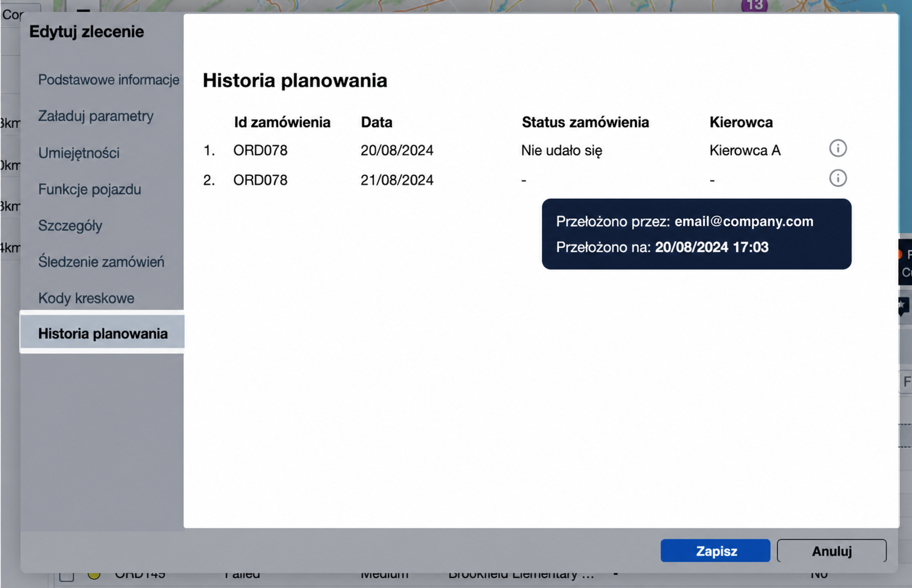The height and width of the screenshot is (588, 912).
Task: Open info icon for 21/08/2024 row
Action: pyautogui.click(x=837, y=178)
